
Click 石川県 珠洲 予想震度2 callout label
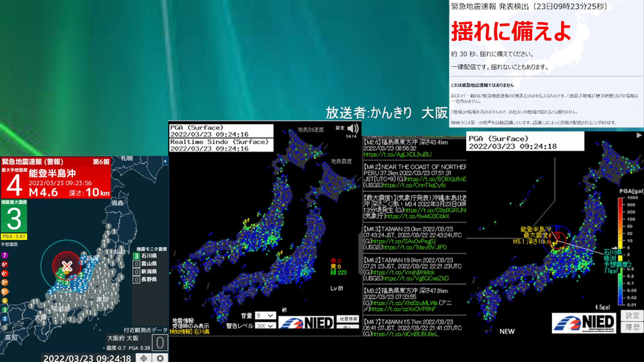pyautogui.click(x=617, y=261)
